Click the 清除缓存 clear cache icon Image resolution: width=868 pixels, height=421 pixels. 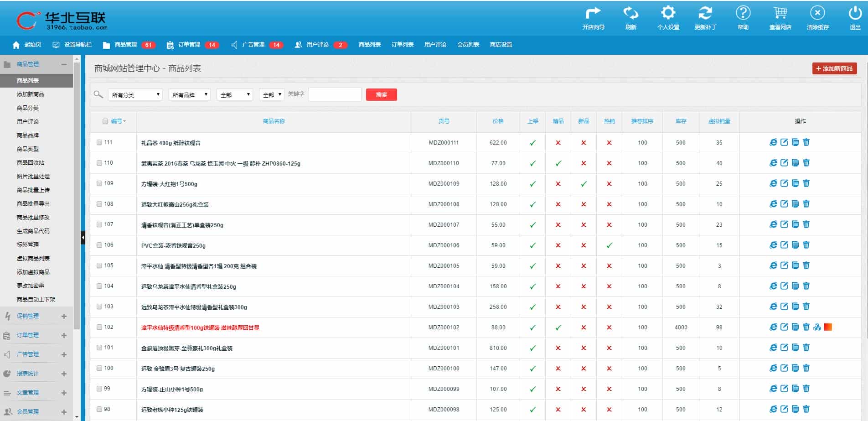817,13
